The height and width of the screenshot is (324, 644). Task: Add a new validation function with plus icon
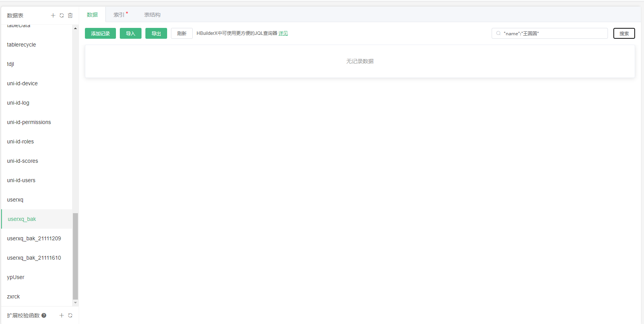[x=62, y=315]
